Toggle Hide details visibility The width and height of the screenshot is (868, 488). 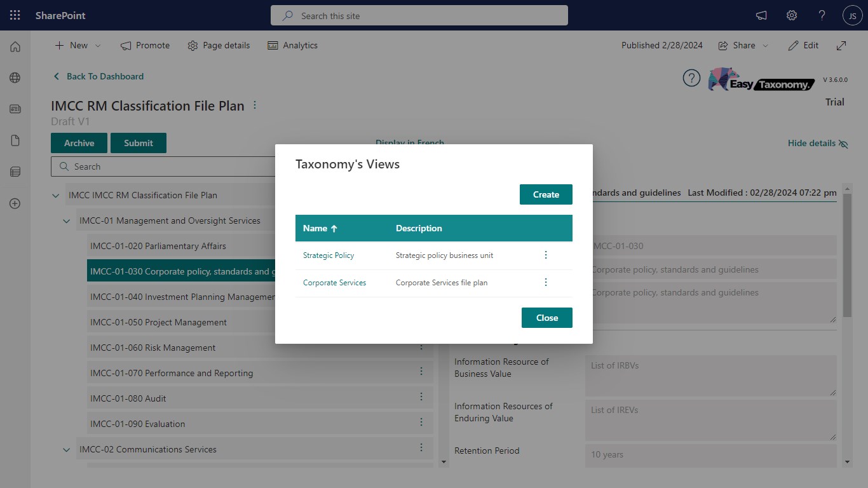point(818,144)
